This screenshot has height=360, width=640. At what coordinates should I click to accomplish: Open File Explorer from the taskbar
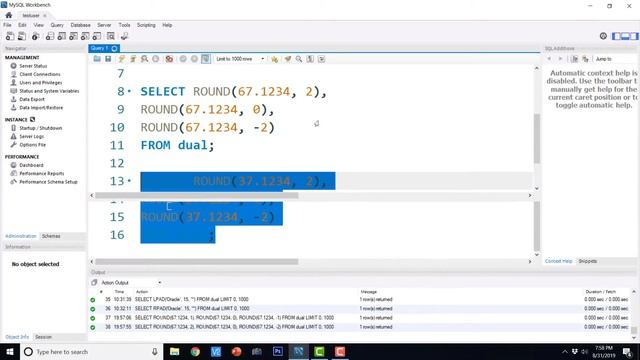(x=174, y=351)
